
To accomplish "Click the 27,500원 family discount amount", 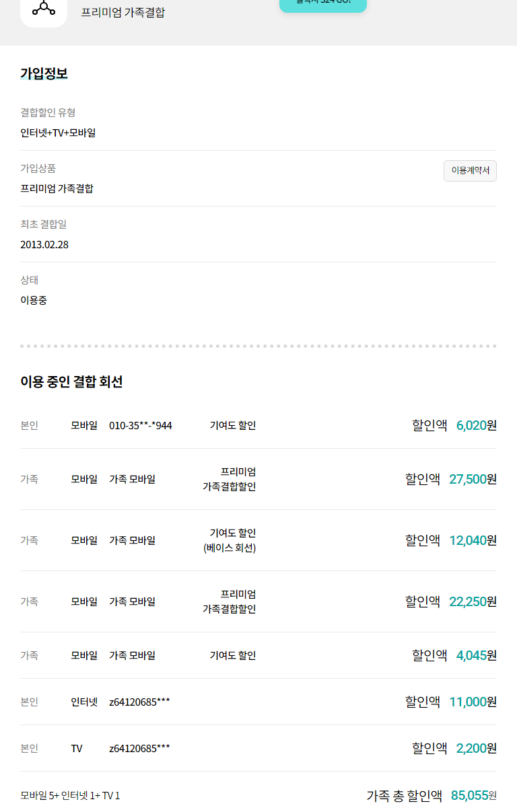I will [473, 479].
